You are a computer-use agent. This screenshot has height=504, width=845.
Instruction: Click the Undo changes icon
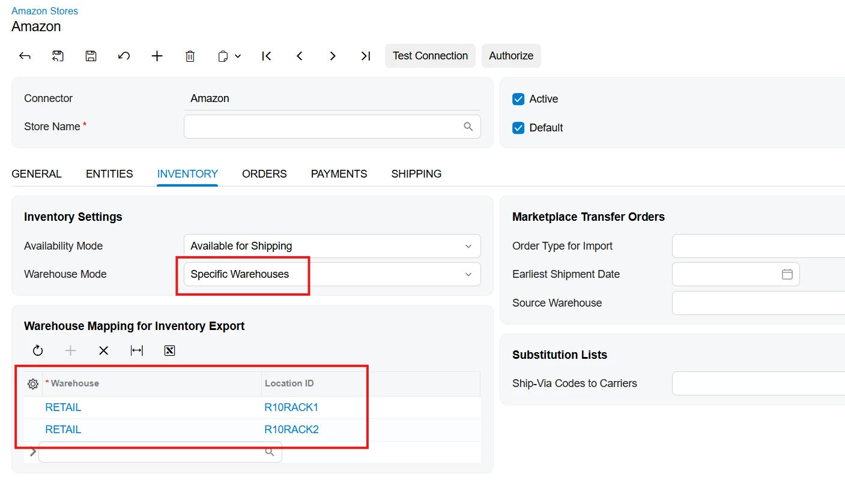coord(124,56)
